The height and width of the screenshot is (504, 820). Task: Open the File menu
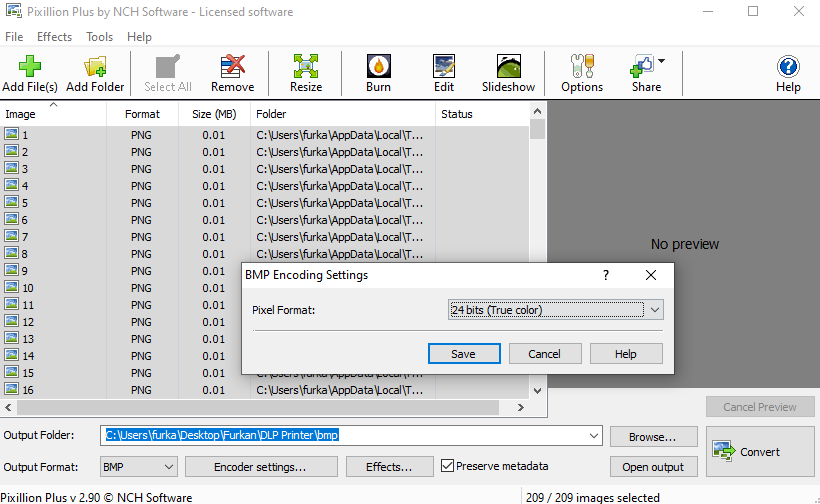[x=14, y=37]
